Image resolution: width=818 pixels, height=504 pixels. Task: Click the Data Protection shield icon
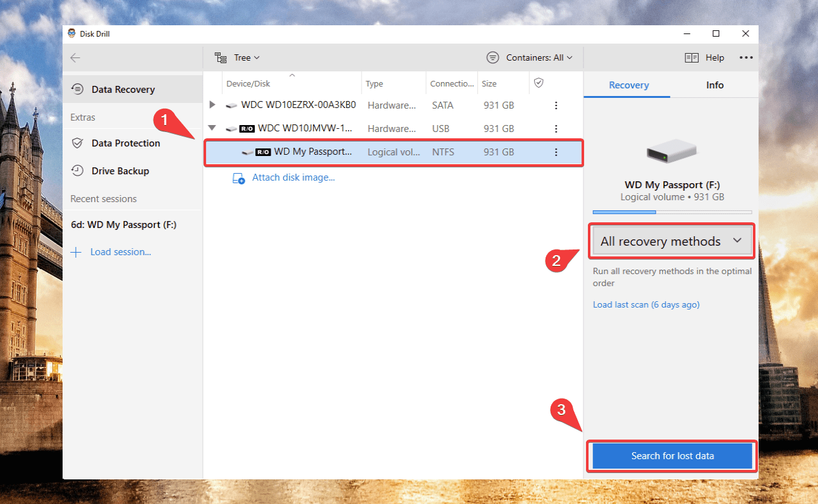pos(77,143)
